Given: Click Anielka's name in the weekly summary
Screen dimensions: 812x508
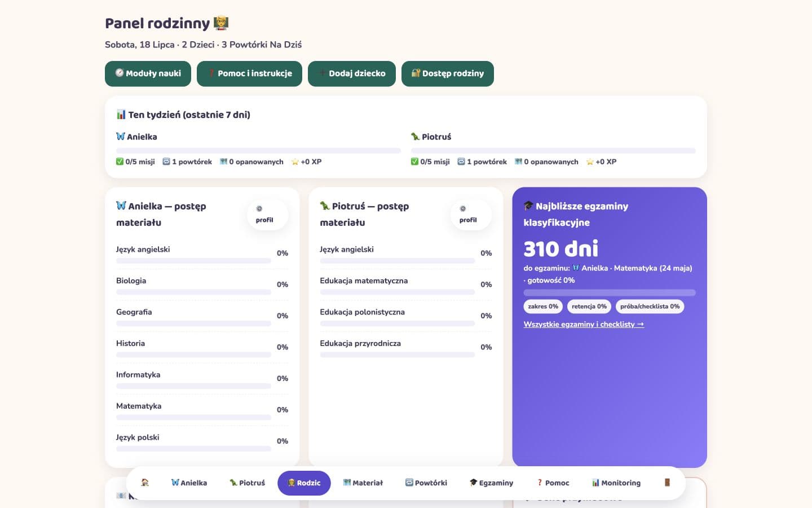Looking at the screenshot, I should click(136, 137).
